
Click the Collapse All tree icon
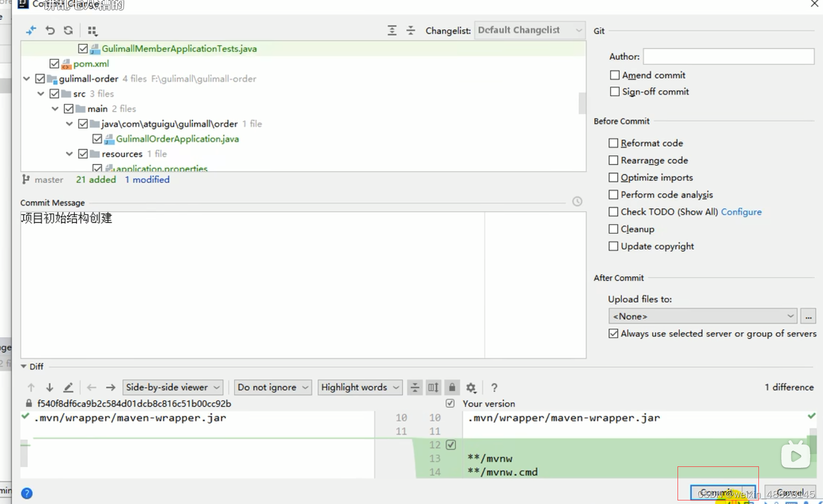[410, 31]
